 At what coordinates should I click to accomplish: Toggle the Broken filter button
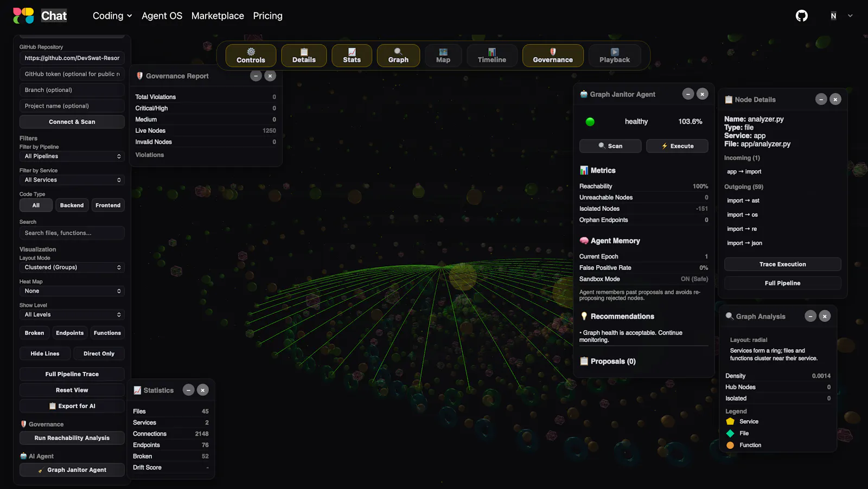(34, 333)
